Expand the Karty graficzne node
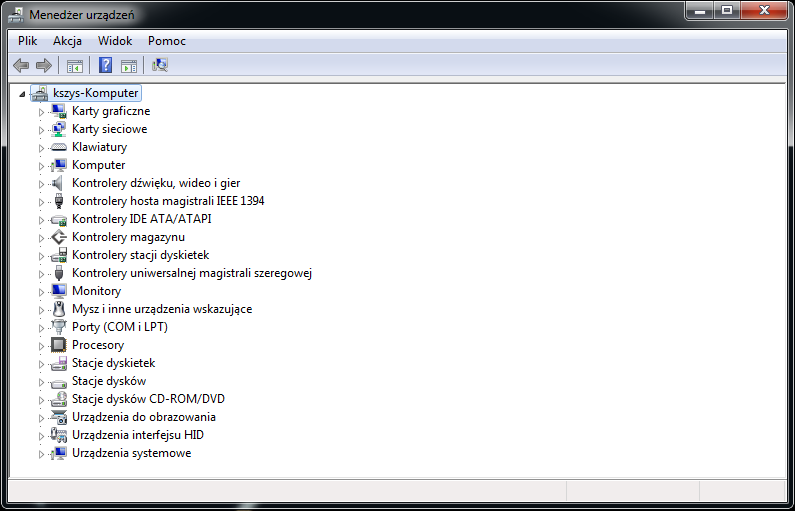 click(42, 112)
